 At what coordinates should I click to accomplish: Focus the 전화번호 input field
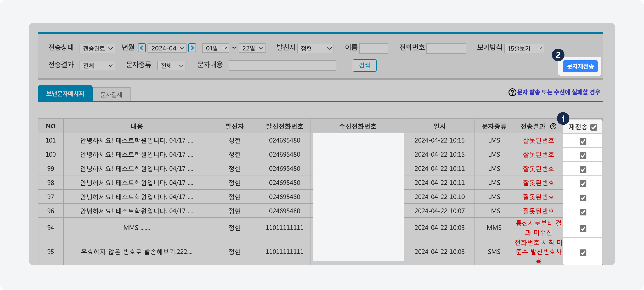click(446, 48)
